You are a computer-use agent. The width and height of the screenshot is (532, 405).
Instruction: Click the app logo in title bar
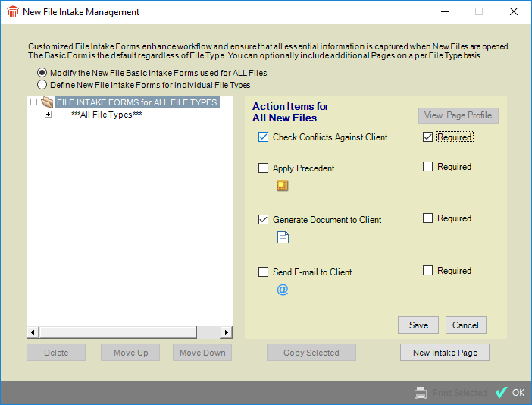coord(12,12)
